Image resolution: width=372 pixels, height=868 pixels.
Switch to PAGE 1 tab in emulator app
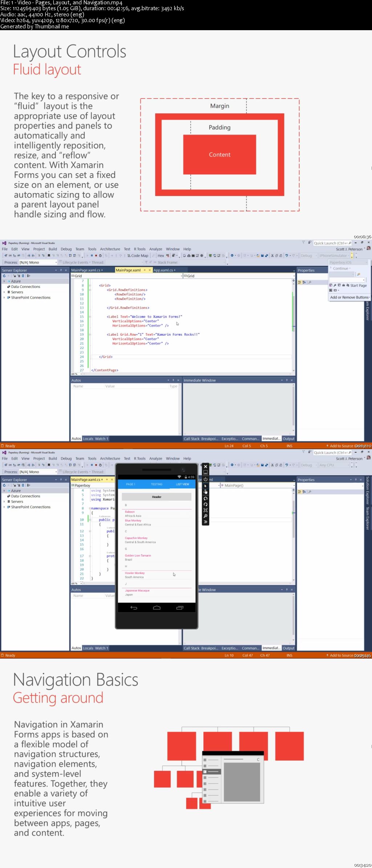click(x=130, y=484)
